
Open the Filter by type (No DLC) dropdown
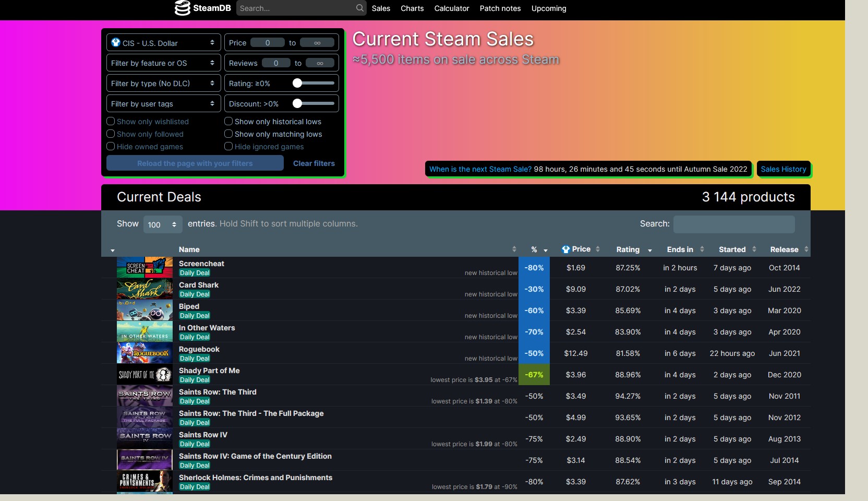[164, 83]
